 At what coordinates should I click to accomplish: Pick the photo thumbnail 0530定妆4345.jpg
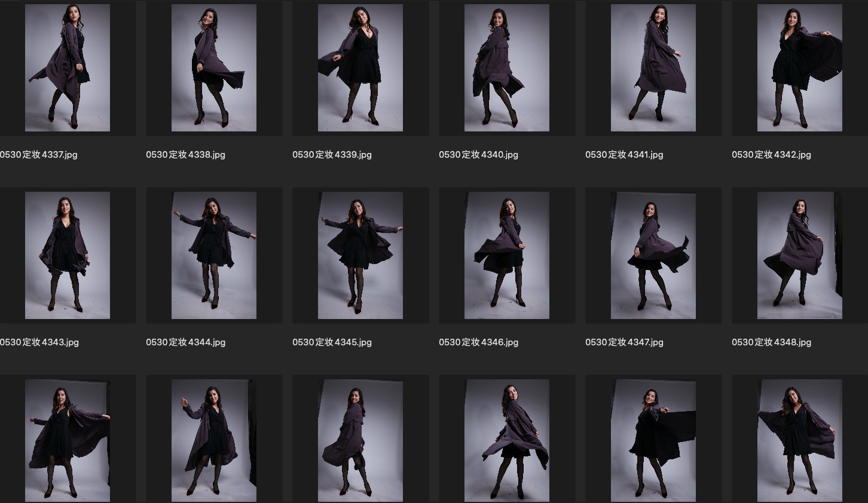point(360,255)
